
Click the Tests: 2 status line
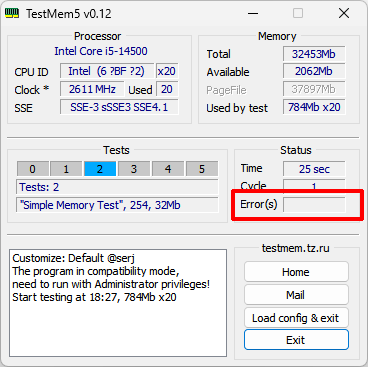coord(117,187)
